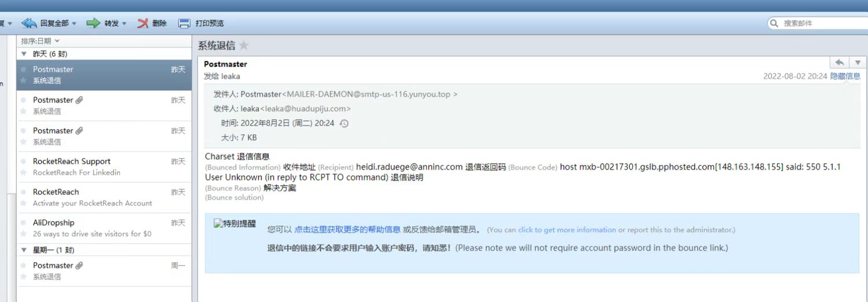Toggle read dot on RocketReach Activate email
The height and width of the screenshot is (302, 868).
(x=24, y=192)
